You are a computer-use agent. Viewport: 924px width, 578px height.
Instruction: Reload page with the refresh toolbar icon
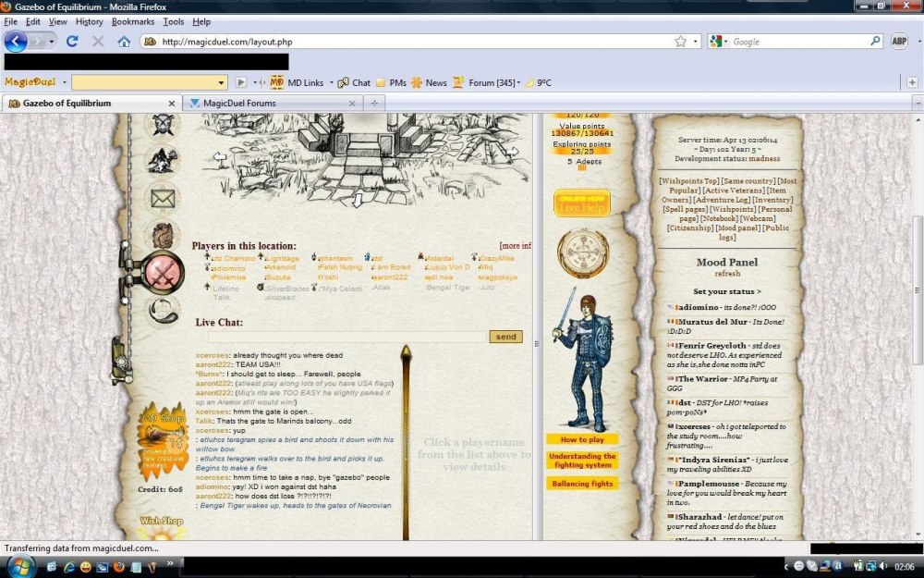pyautogui.click(x=72, y=42)
